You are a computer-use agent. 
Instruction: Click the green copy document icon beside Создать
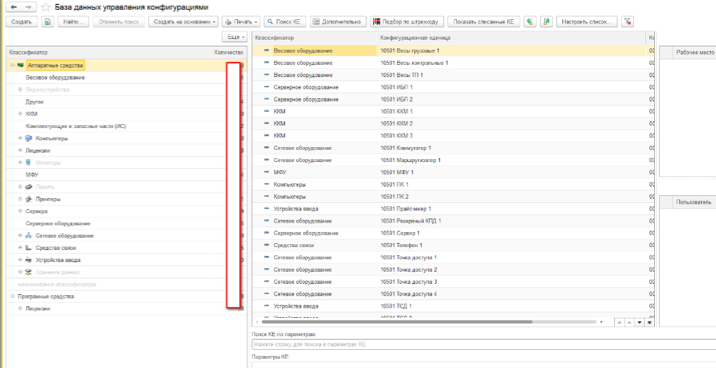click(x=47, y=21)
